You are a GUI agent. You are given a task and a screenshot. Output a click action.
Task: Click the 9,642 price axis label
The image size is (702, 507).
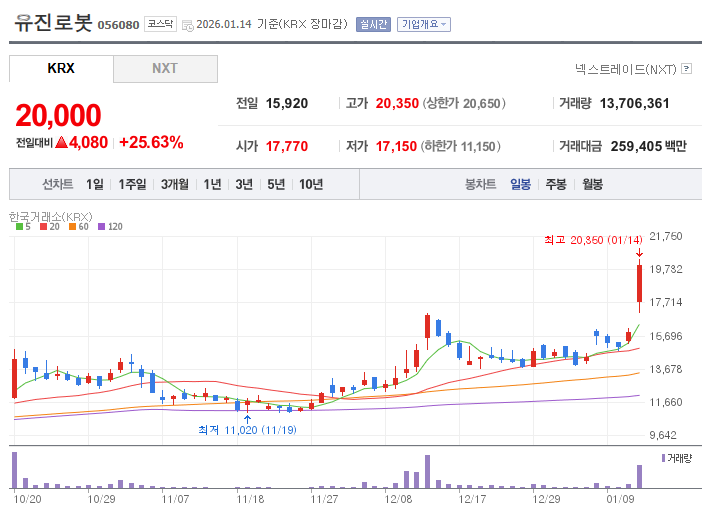pyautogui.click(x=663, y=435)
